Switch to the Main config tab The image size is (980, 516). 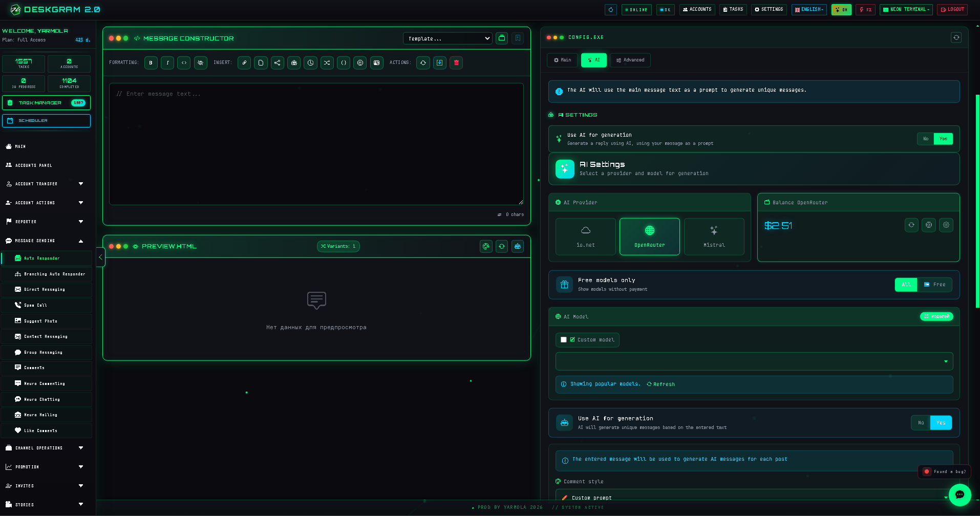coord(562,60)
